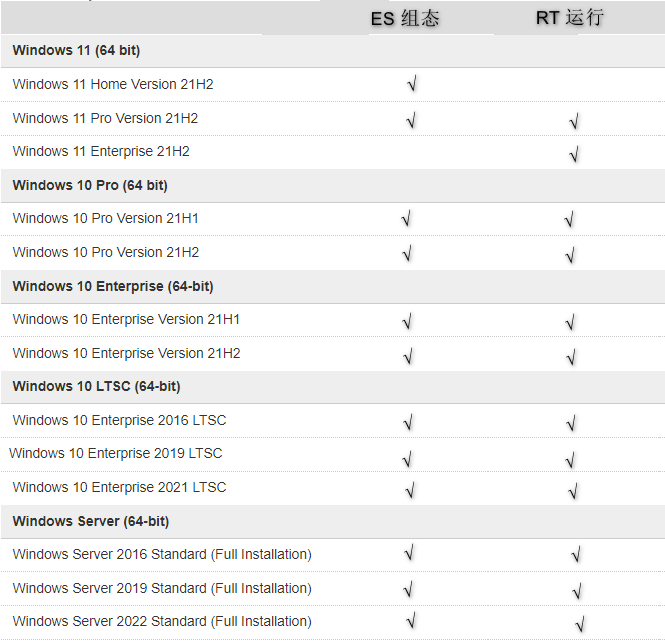
Task: Select the Windows 10 Enterprise (64-bit) heading
Action: [x=113, y=286]
